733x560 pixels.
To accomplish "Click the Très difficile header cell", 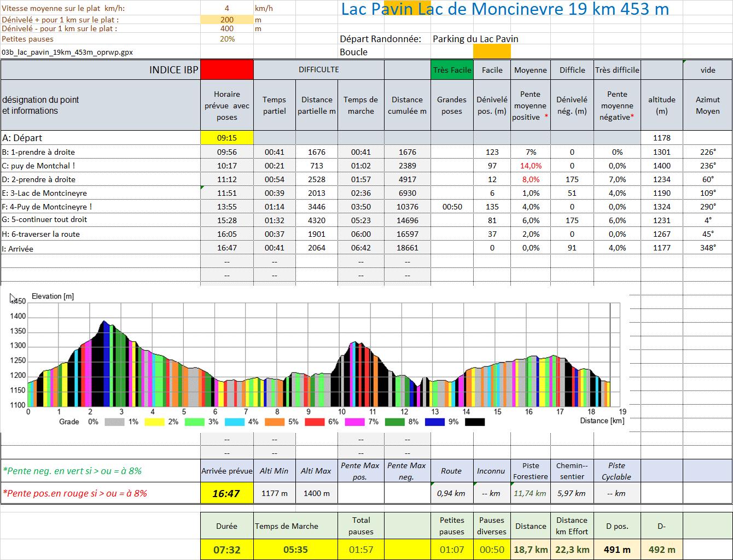I will pos(617,69).
